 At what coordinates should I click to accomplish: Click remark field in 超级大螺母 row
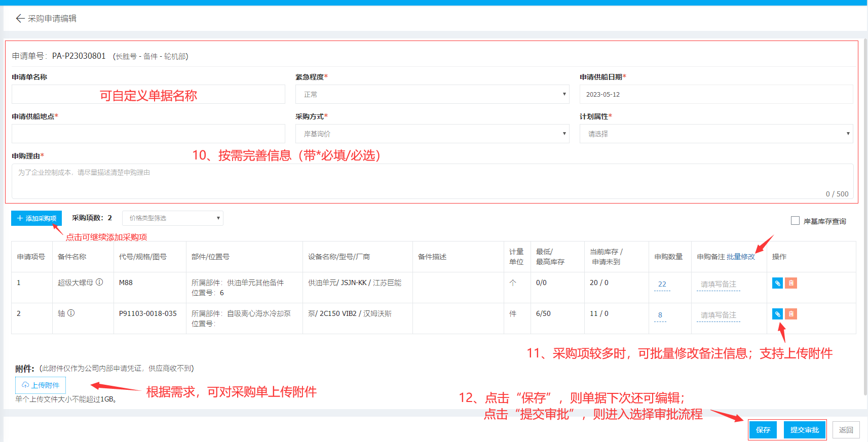point(719,285)
